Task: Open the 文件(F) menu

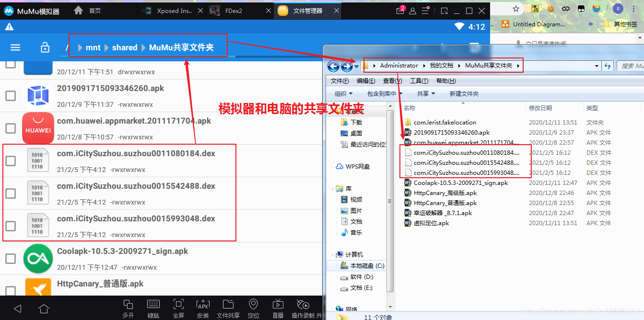Action: click(x=340, y=80)
